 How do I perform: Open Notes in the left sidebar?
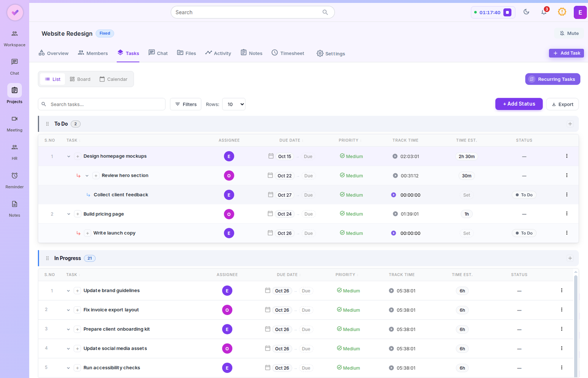15,209
